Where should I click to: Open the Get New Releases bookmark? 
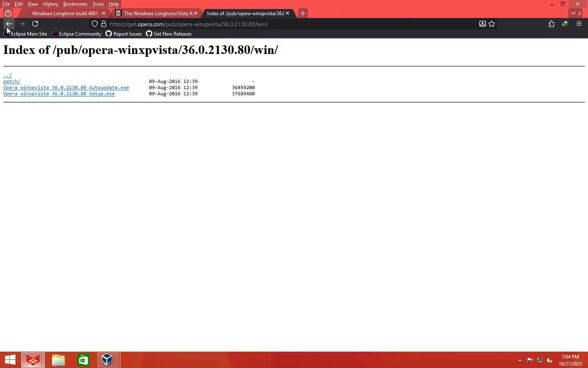click(169, 34)
